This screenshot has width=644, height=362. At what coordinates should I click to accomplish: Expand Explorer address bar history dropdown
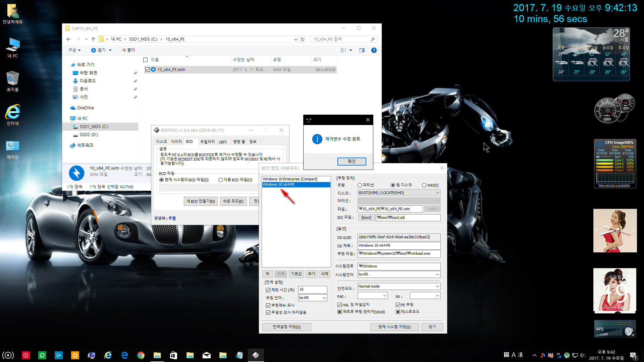pyautogui.click(x=296, y=39)
